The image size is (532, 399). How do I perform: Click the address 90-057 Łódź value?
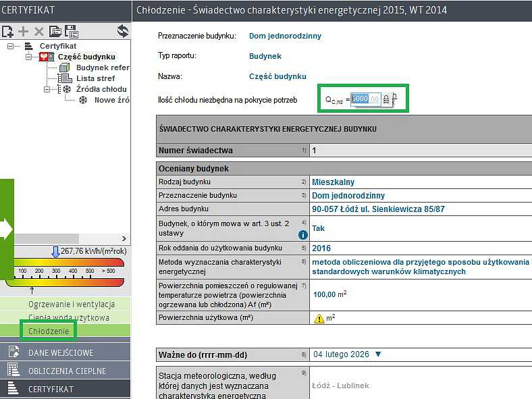(x=378, y=209)
